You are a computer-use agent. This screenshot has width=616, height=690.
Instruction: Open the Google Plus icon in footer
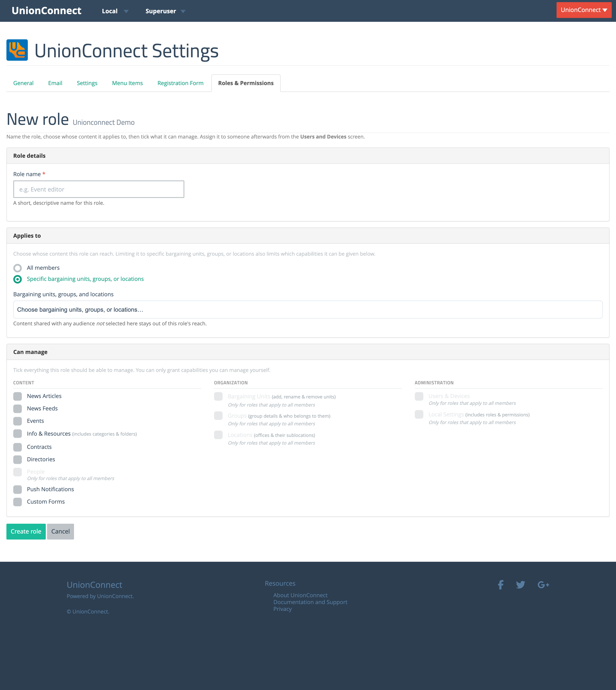pyautogui.click(x=543, y=585)
